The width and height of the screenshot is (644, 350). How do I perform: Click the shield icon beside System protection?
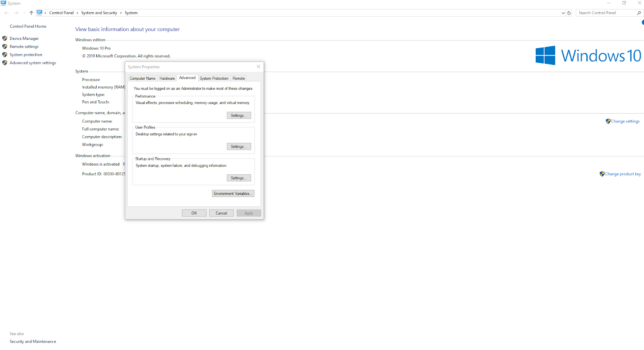[x=5, y=54]
